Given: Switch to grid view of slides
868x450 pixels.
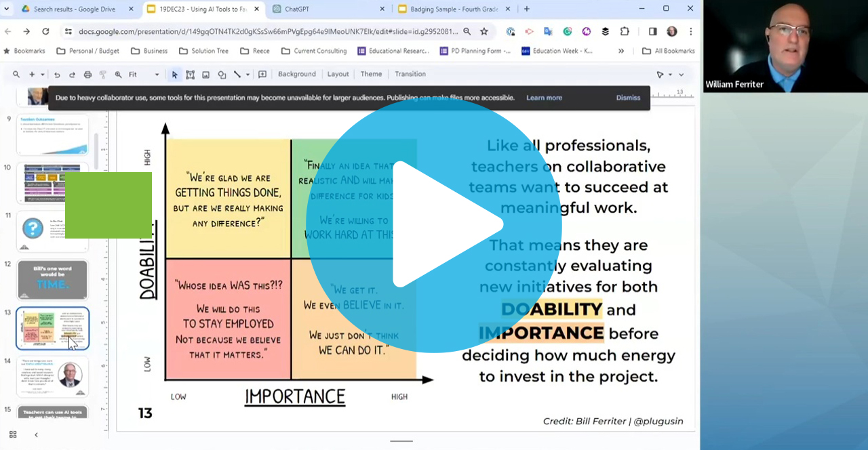Looking at the screenshot, I should click(x=13, y=434).
